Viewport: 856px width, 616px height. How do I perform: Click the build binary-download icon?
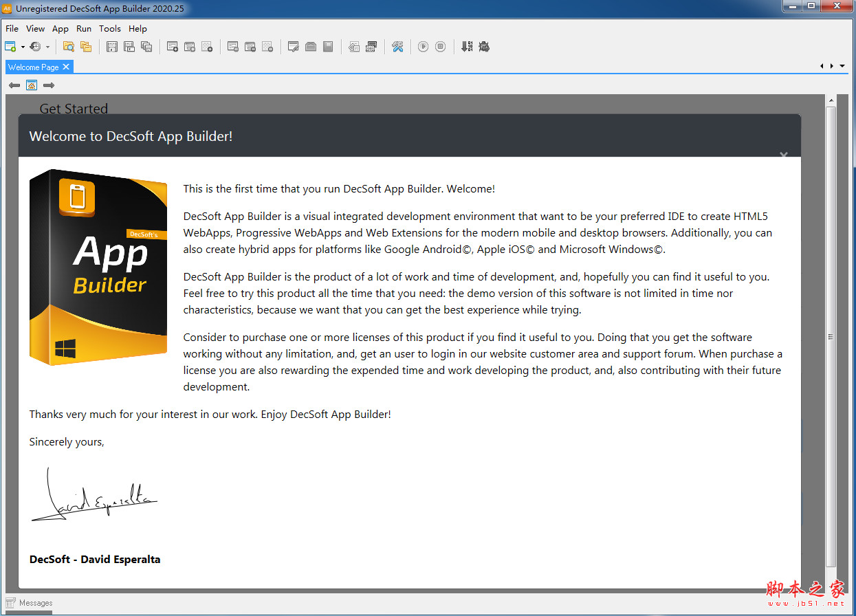pos(467,47)
